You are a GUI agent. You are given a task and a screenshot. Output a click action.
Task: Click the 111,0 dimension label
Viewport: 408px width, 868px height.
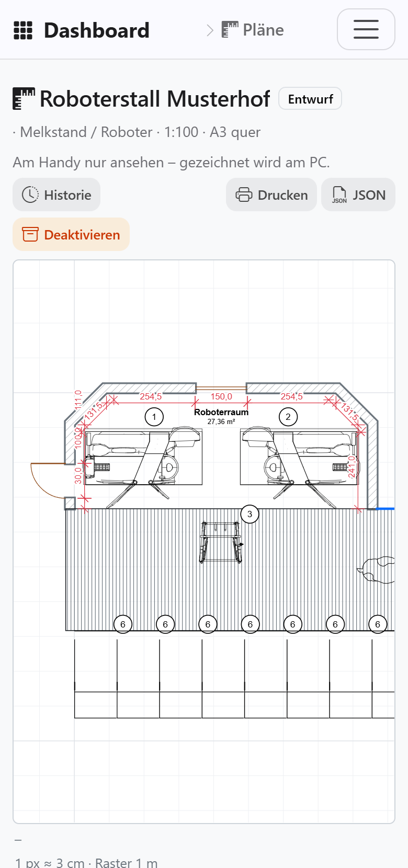pos(78,400)
